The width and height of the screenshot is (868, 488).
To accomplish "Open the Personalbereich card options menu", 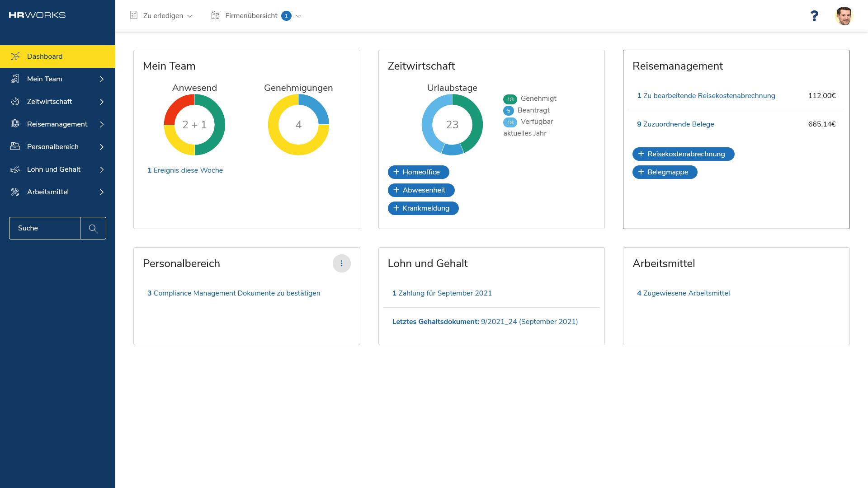I will (x=342, y=263).
